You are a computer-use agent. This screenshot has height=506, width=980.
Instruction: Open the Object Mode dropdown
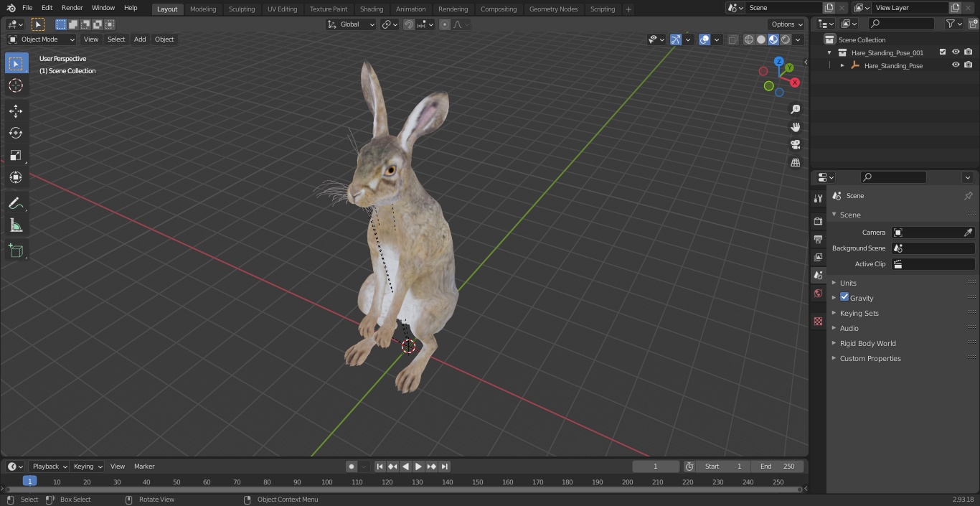(42, 39)
